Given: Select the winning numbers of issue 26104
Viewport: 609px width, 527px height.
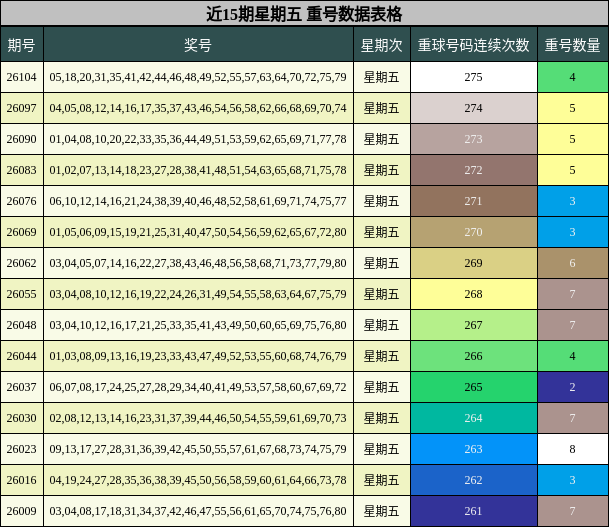Looking at the screenshot, I should point(198,77).
